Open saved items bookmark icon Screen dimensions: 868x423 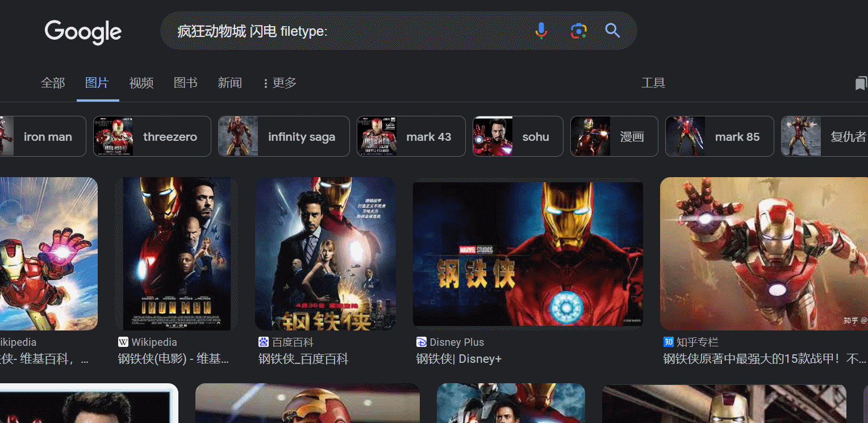861,83
